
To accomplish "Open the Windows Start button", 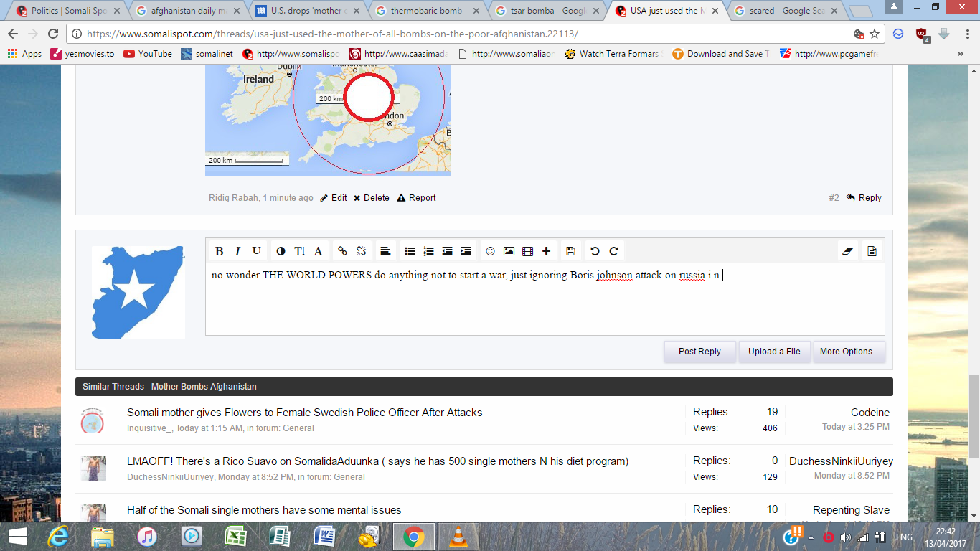I will [17, 537].
